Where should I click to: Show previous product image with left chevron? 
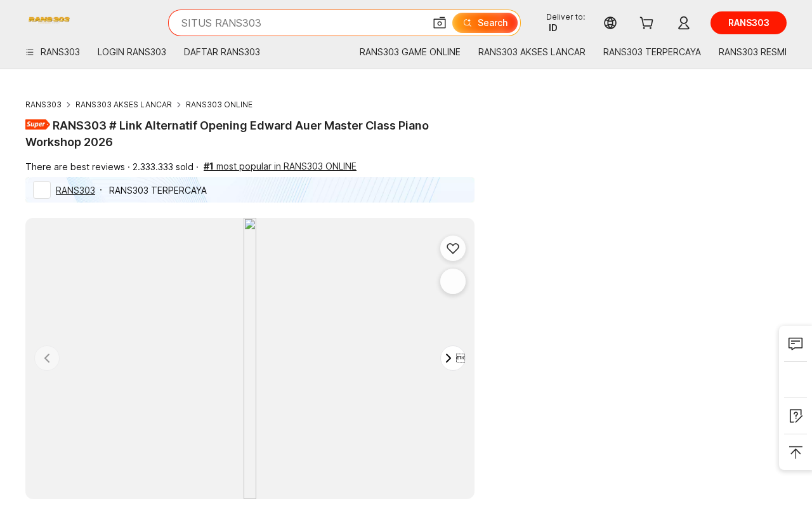(47, 358)
